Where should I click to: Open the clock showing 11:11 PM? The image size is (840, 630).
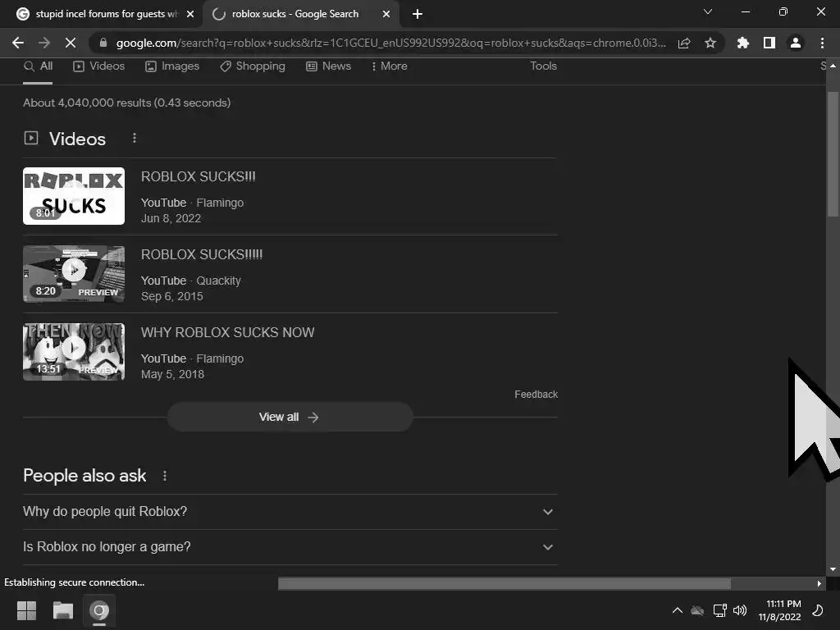(x=779, y=610)
